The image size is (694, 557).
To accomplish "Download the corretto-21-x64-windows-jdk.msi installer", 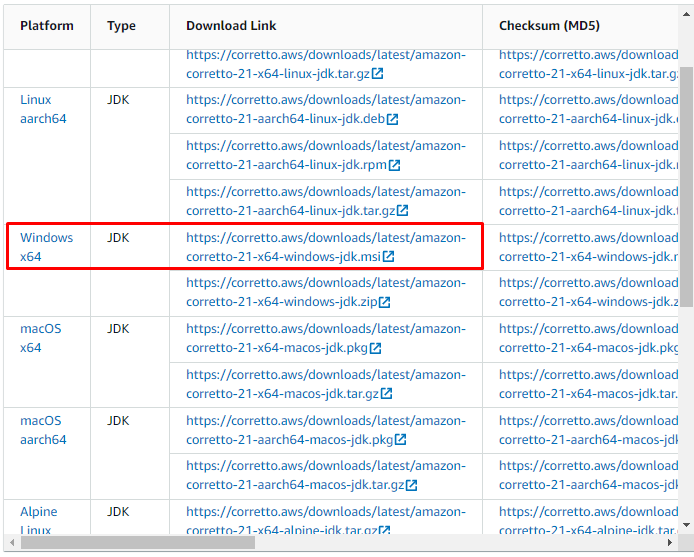I will coord(326,247).
